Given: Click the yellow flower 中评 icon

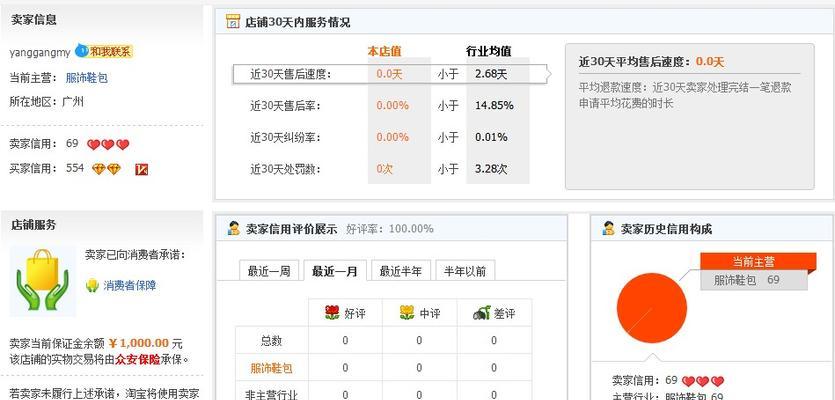Looking at the screenshot, I should tap(407, 313).
